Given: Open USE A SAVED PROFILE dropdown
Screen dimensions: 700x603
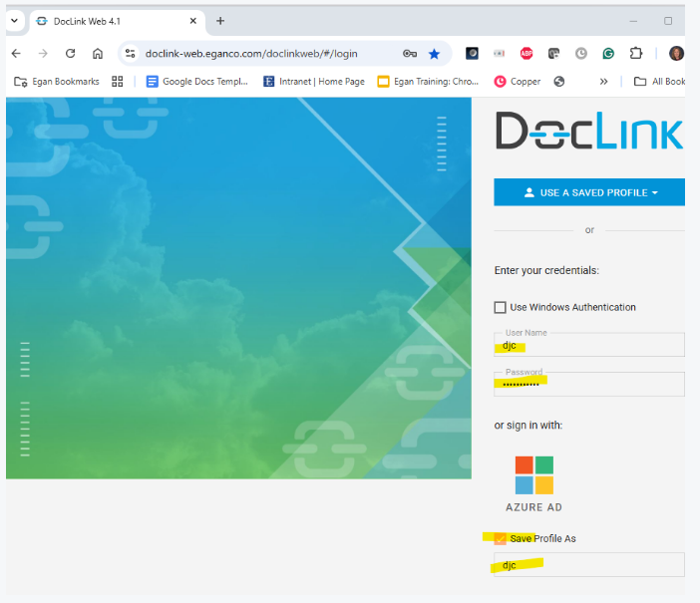Looking at the screenshot, I should pos(589,192).
